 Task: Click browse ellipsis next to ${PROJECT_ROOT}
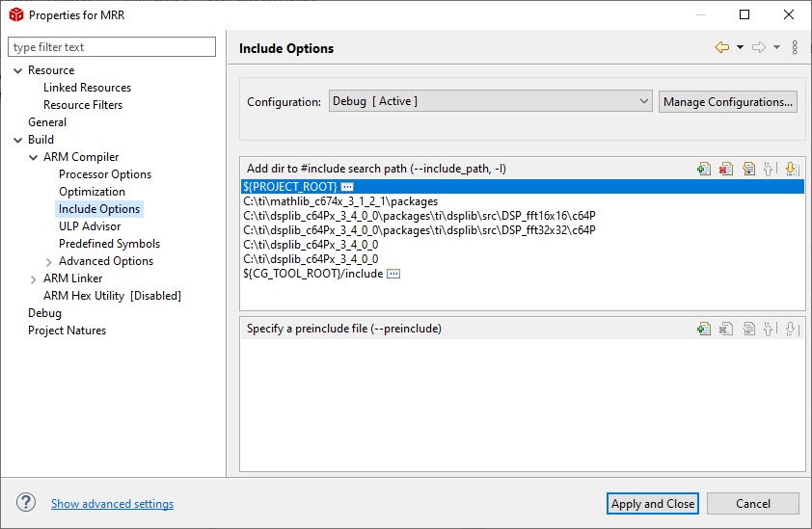coord(347,187)
